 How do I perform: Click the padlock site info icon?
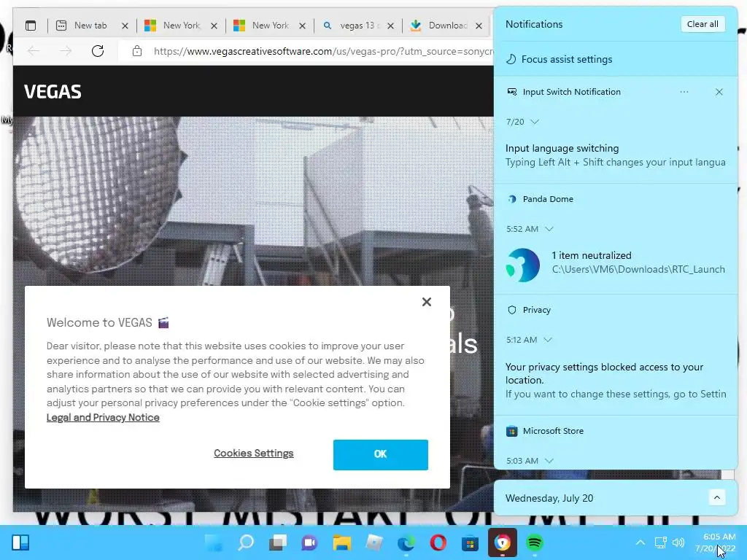[x=137, y=51]
